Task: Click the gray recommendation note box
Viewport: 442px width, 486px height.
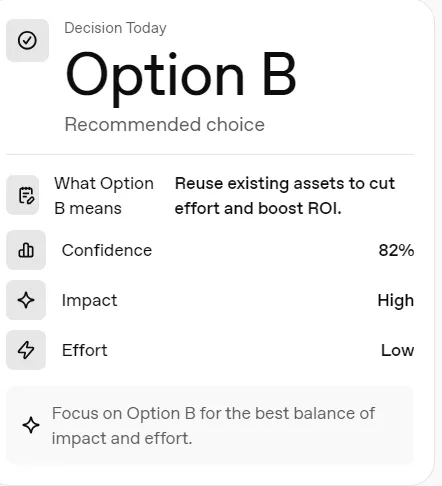Action: pos(210,425)
